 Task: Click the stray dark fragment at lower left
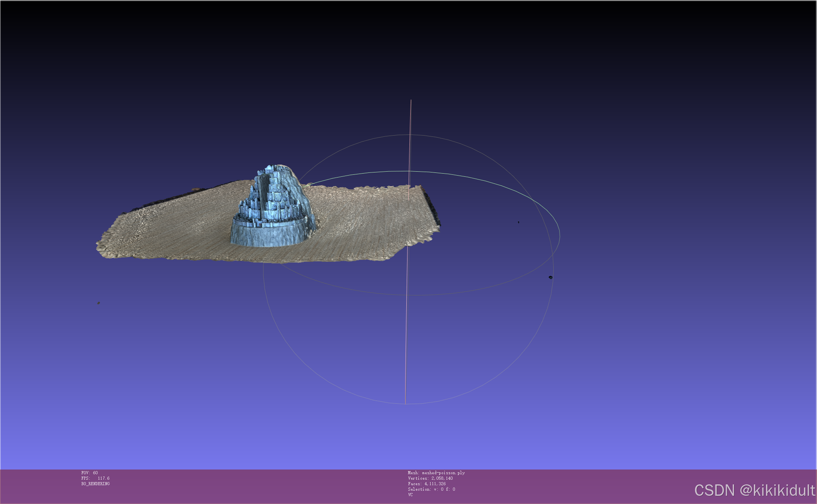[98, 303]
